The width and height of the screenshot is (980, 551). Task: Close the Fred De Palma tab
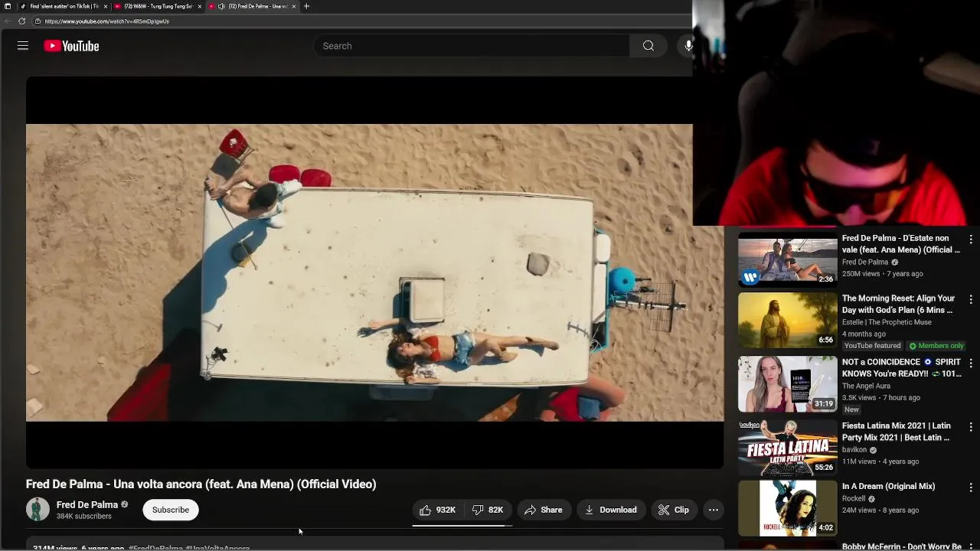(x=294, y=6)
